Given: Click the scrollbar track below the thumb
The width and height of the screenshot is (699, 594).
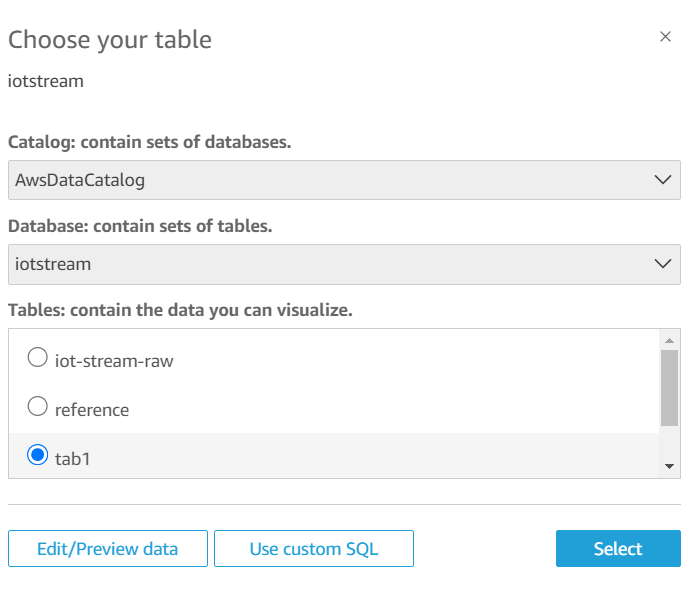Looking at the screenshot, I should point(670,442).
